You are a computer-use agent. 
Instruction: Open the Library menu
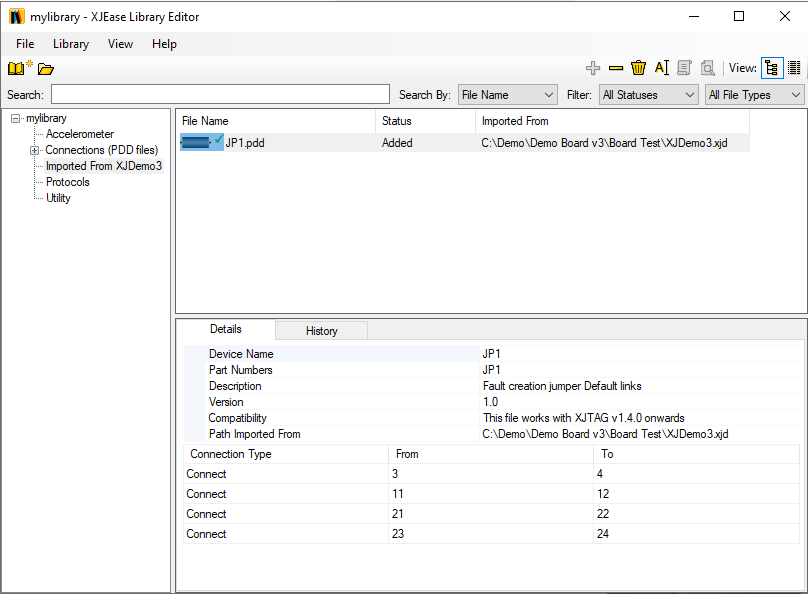71,44
